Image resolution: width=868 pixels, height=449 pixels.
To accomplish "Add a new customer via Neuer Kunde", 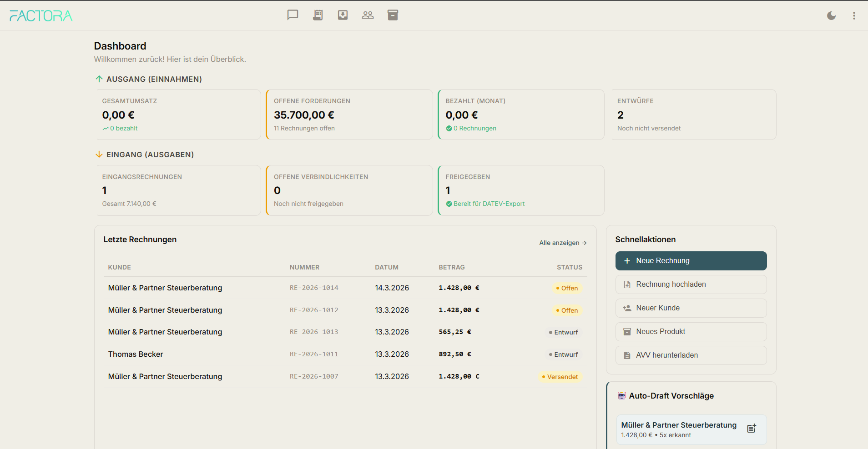I will [691, 308].
